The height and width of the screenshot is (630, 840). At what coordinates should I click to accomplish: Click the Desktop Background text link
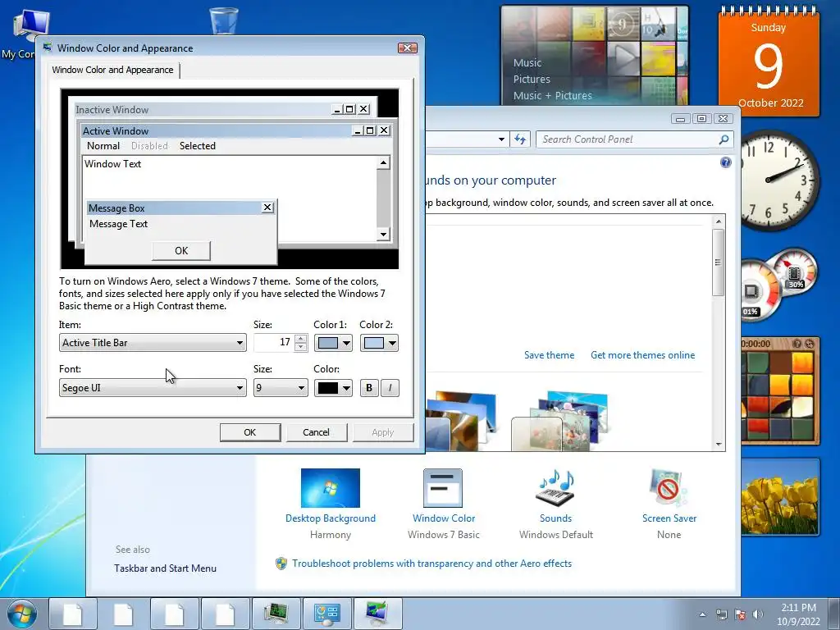(x=330, y=518)
